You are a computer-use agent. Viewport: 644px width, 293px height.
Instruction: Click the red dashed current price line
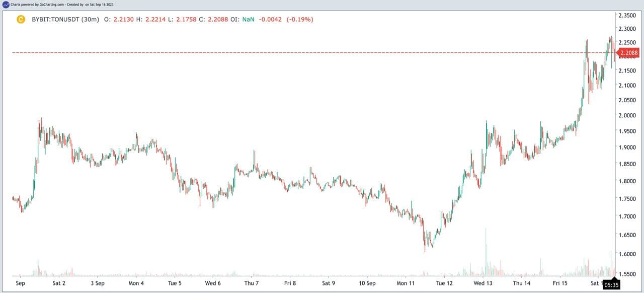[302, 52]
